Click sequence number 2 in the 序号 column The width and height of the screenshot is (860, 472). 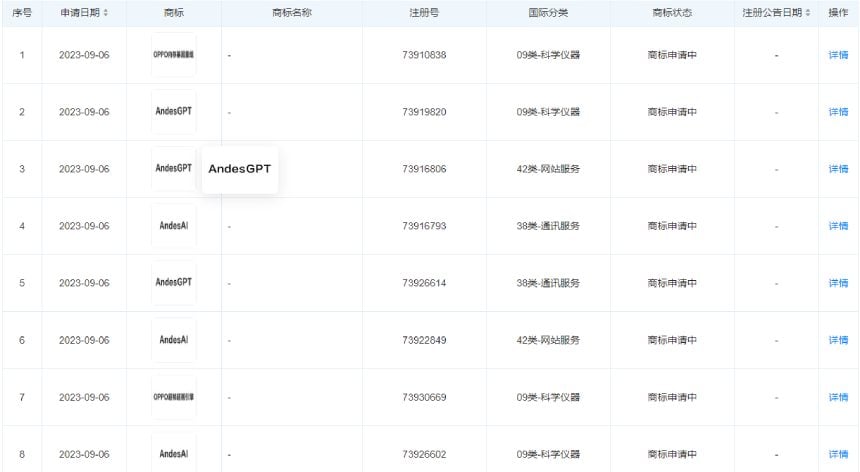[22, 112]
